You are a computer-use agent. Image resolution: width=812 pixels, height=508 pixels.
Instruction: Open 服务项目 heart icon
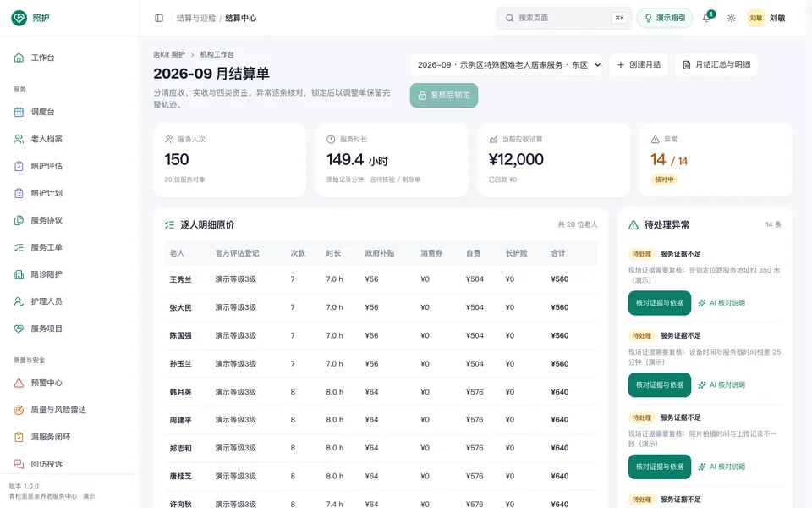tap(19, 329)
